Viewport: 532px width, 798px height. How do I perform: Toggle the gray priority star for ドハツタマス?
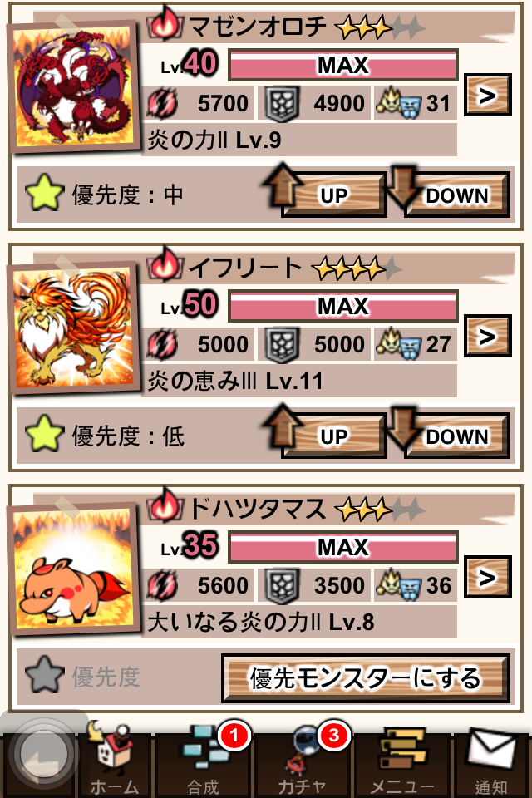coord(44,675)
